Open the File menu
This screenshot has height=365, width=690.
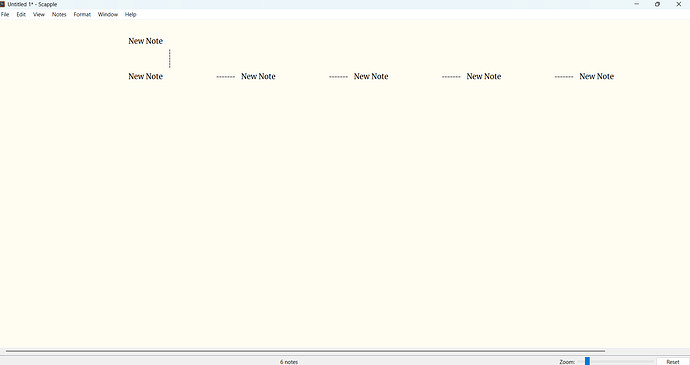pos(5,15)
